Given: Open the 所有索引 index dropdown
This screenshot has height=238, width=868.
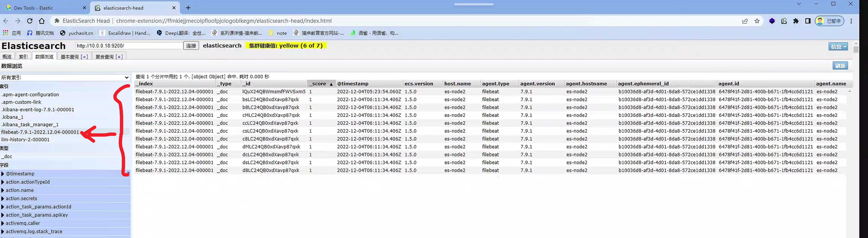Looking at the screenshot, I should point(65,77).
